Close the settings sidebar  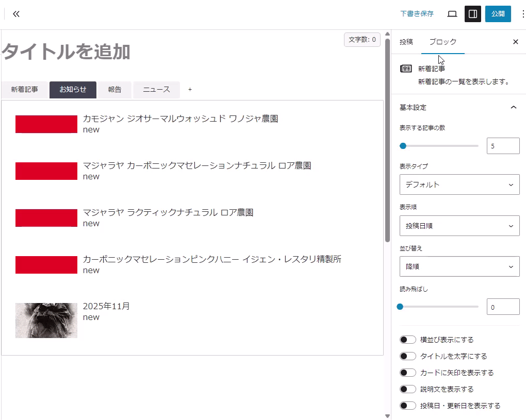coord(515,42)
